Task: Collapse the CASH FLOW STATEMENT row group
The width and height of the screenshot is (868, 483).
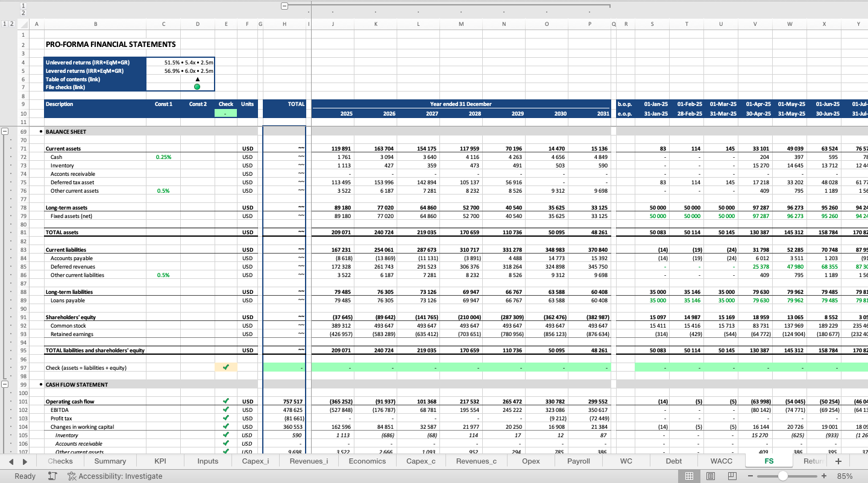Action: (x=5, y=384)
